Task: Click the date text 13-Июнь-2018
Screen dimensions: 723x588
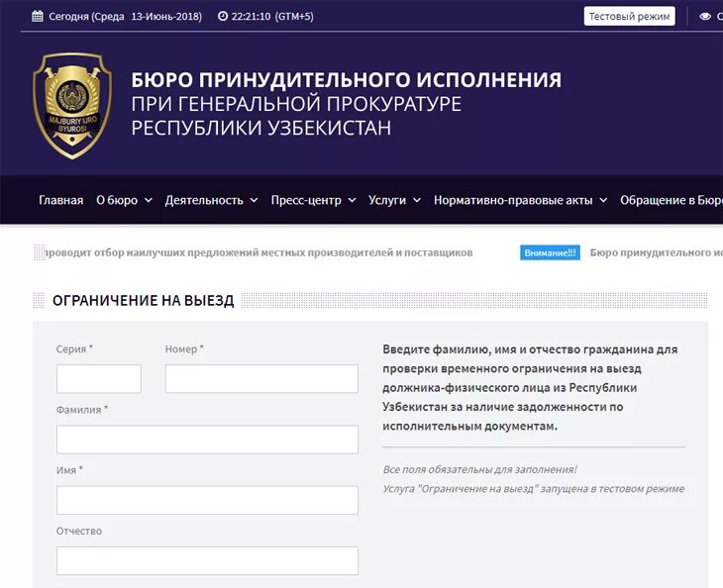Action: 166,17
